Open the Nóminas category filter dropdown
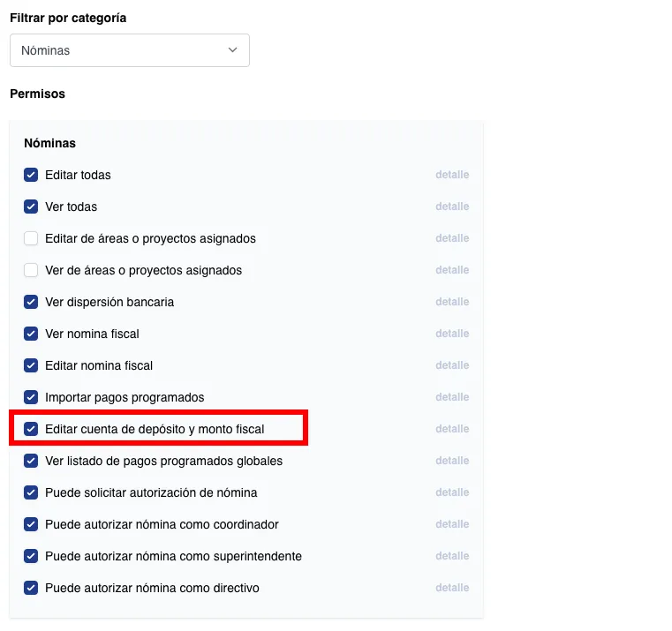This screenshot has height=631, width=672. pyautogui.click(x=129, y=50)
